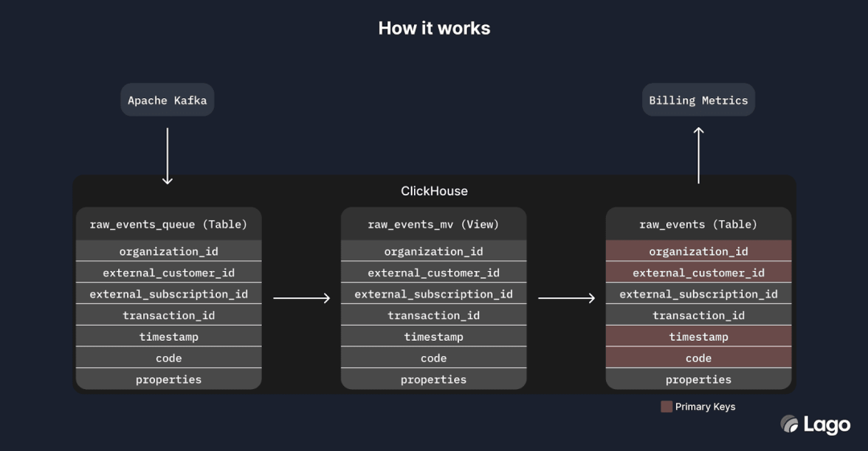Click the arrow pointing to raw_events table

point(567,298)
